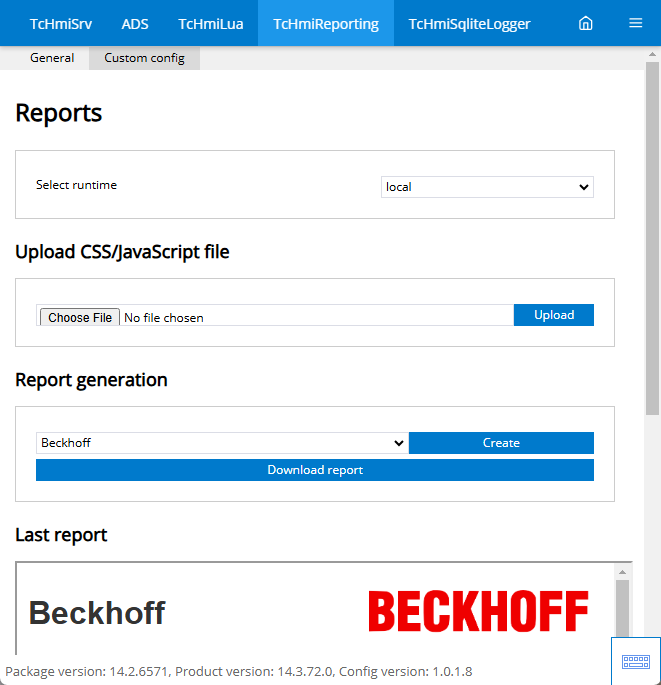Switch to the TcHmiLua tab
Screen dimensions: 661x685
(211, 24)
